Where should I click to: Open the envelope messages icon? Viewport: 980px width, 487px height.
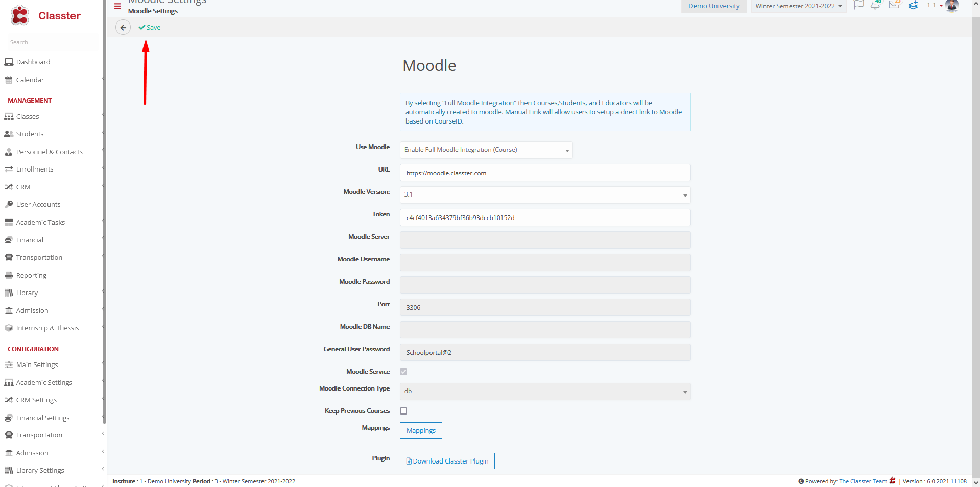coord(894,5)
